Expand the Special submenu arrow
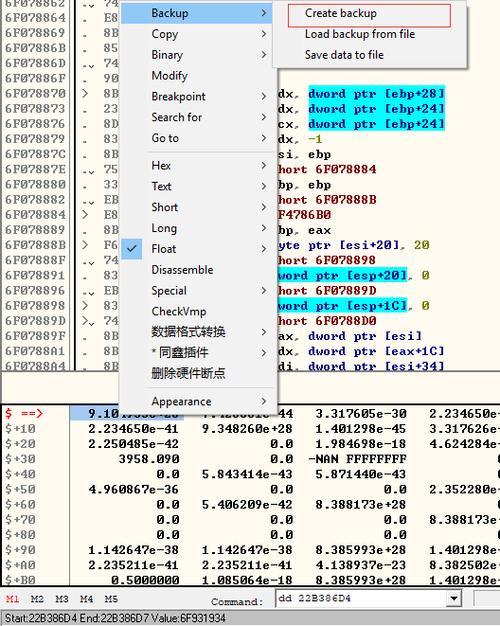 (264, 290)
